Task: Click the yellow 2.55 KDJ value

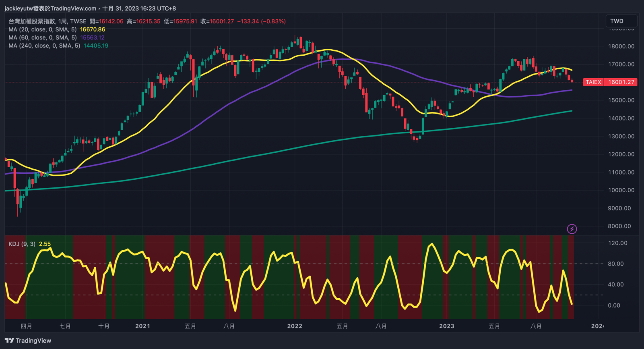Action: coord(45,244)
